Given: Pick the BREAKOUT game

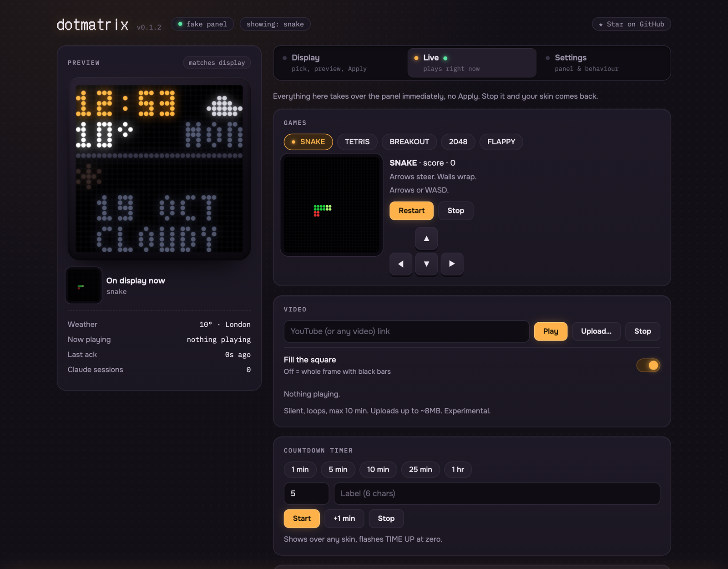Looking at the screenshot, I should 409,142.
